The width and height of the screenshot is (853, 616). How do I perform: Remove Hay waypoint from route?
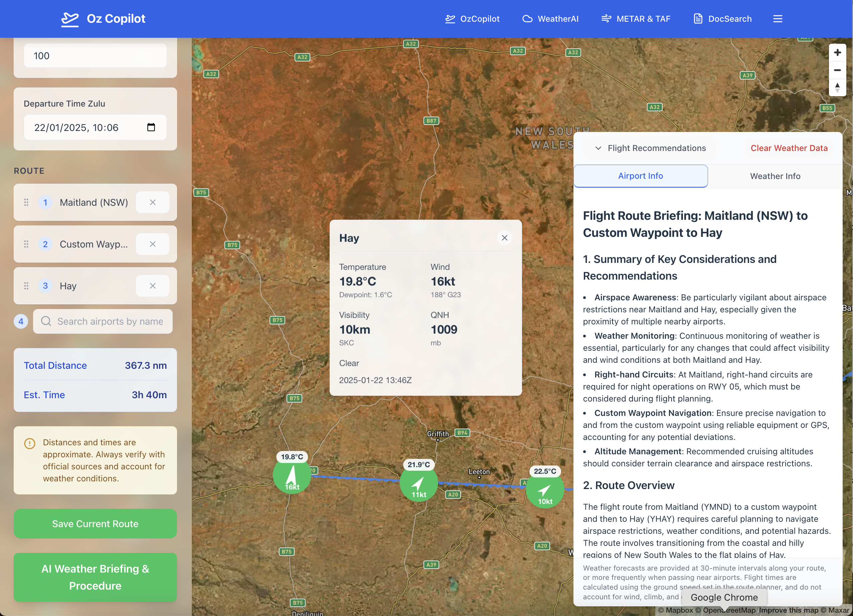[x=152, y=286]
